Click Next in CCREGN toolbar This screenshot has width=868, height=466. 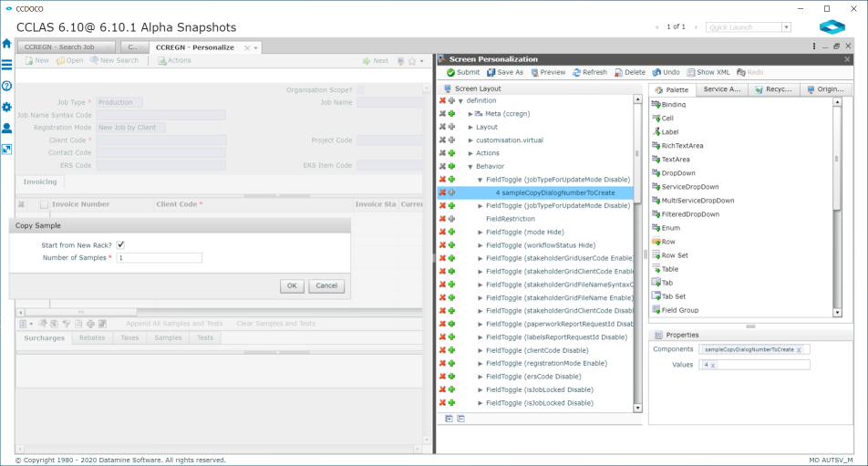376,61
